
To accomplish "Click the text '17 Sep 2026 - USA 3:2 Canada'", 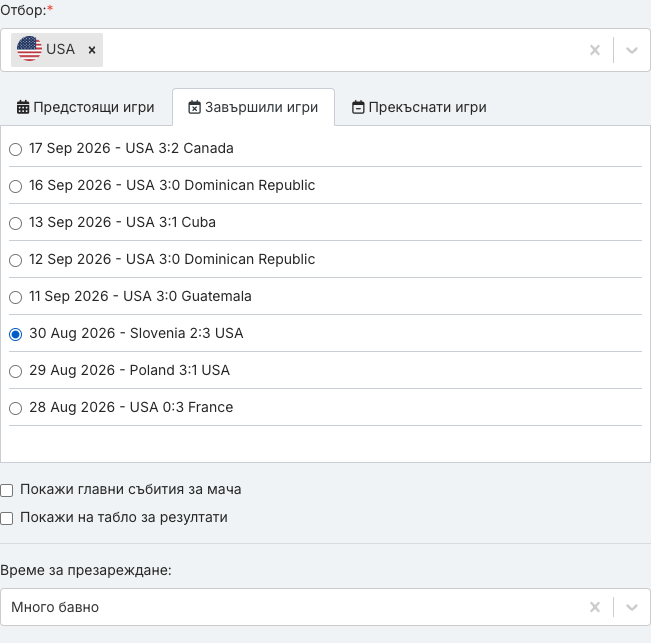I will [x=131, y=148].
